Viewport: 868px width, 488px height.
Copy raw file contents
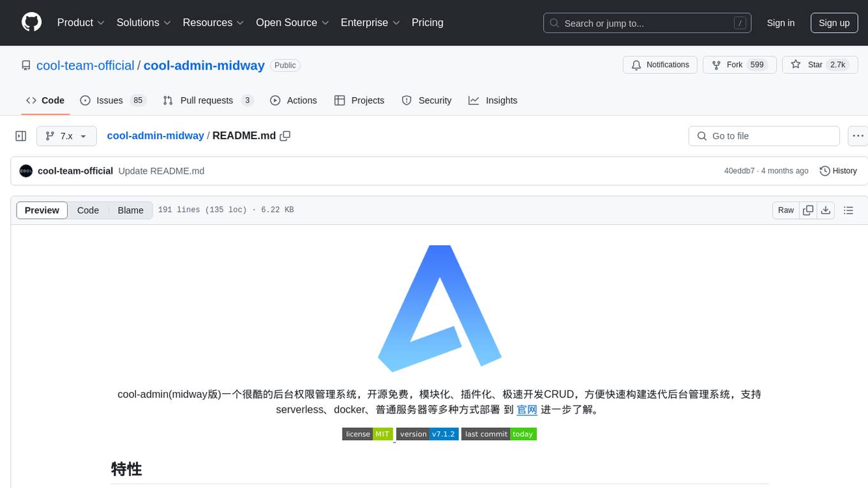(809, 210)
